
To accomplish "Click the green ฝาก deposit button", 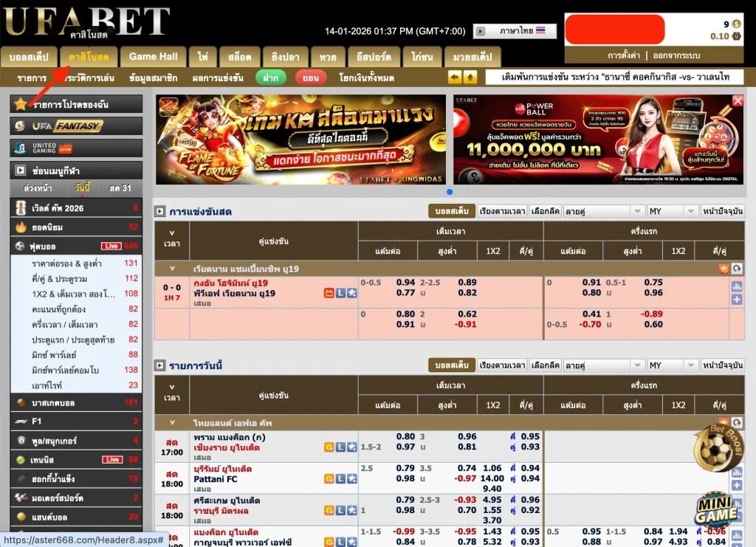I will [271, 78].
